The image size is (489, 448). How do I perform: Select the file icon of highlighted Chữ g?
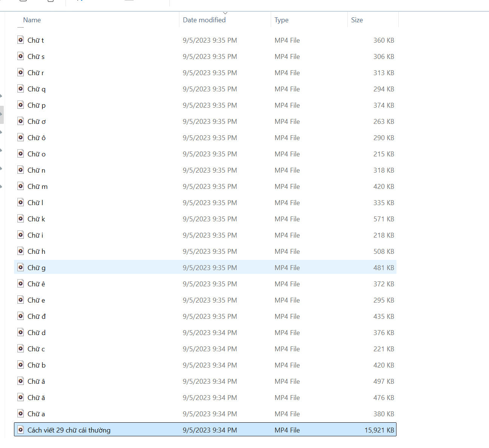tap(21, 267)
